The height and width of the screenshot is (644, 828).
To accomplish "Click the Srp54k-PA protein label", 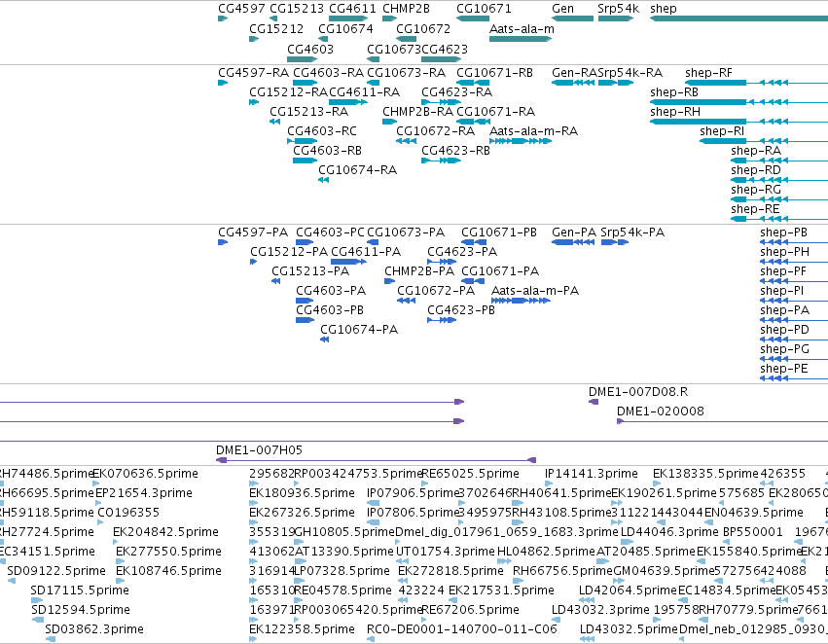I will coord(632,233).
